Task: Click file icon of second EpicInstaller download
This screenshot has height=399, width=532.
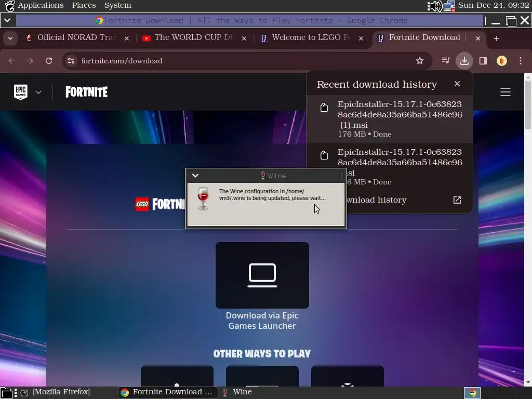Action: 324,155
